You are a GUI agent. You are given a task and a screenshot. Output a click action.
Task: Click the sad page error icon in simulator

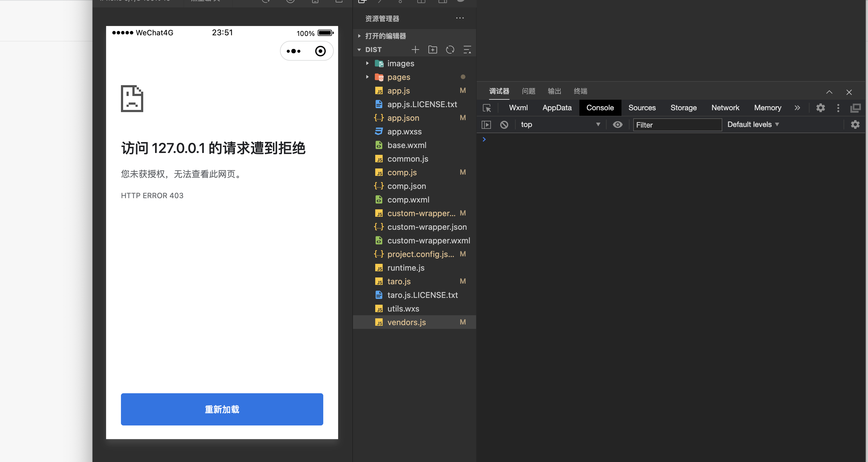pos(132,98)
